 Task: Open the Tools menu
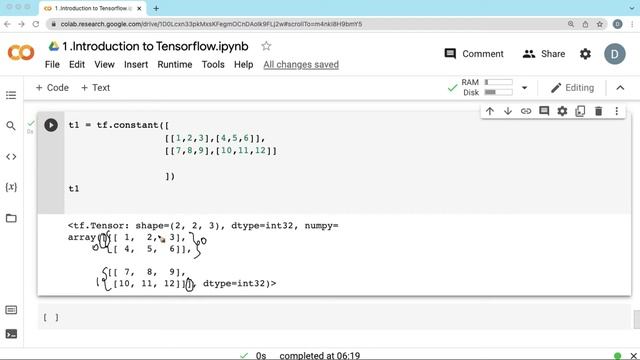pos(213,64)
